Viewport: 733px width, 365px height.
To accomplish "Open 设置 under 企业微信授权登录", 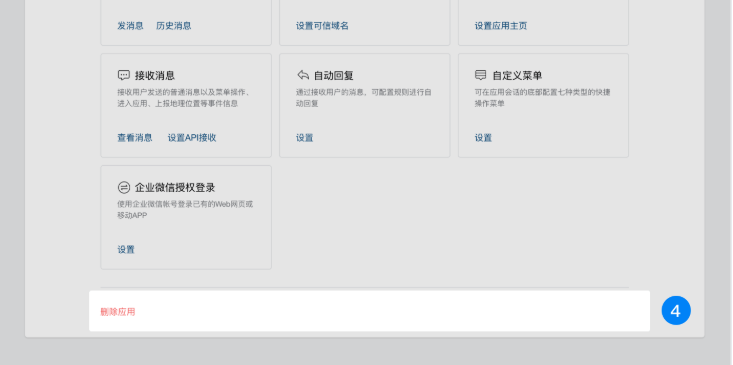I will [126, 249].
